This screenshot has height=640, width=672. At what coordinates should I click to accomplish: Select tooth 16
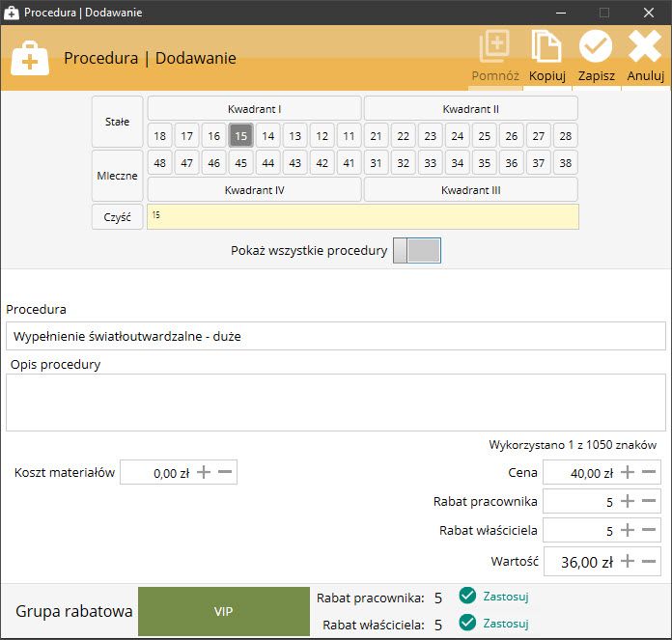tap(213, 136)
